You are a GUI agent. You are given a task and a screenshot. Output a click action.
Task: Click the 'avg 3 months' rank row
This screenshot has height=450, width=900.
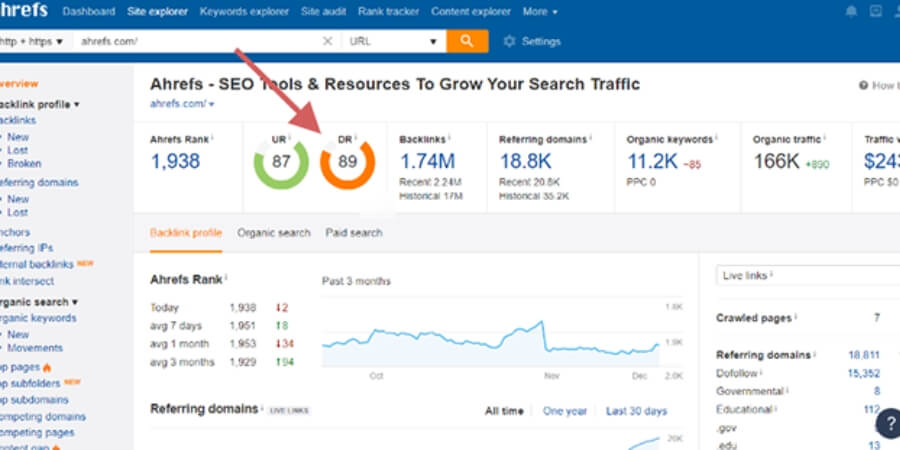point(223,362)
